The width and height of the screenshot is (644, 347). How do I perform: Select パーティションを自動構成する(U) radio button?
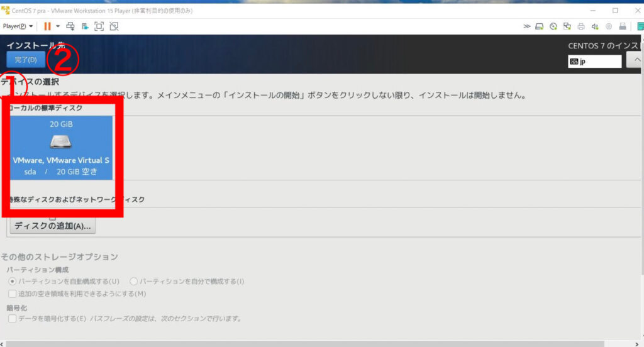coord(13,281)
